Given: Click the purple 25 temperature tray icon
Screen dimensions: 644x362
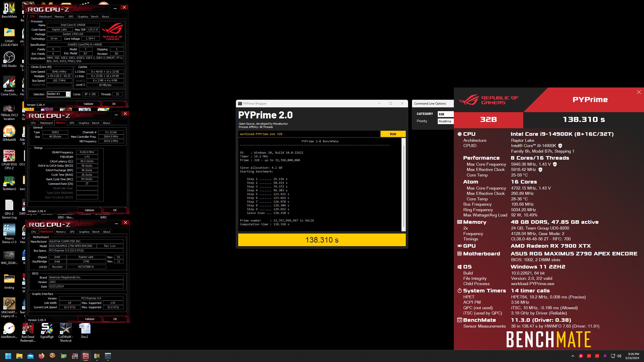Looking at the screenshot, I should (605, 356).
